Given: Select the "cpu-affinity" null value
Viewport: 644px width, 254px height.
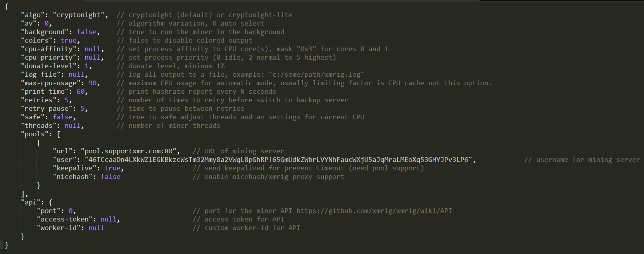Looking at the screenshot, I should pos(92,49).
